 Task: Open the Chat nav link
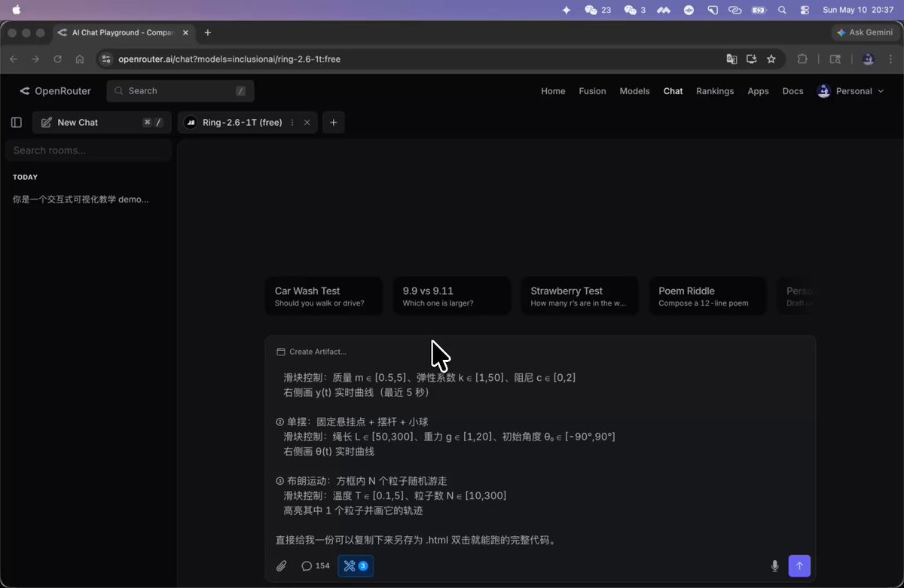point(673,91)
